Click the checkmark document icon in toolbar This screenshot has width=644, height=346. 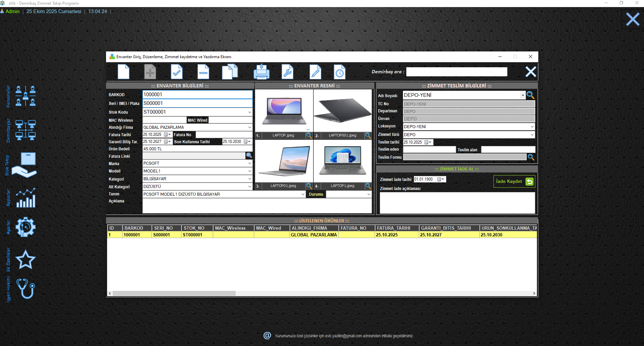[x=176, y=72]
